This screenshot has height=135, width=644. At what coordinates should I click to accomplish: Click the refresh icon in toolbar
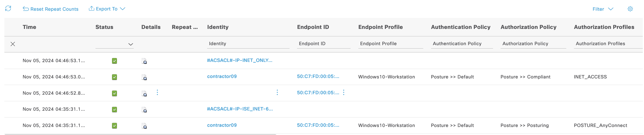pyautogui.click(x=8, y=8)
